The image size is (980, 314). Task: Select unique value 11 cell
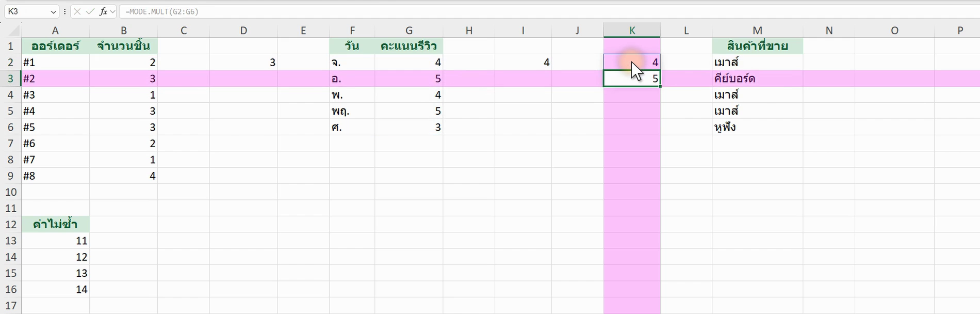click(55, 241)
